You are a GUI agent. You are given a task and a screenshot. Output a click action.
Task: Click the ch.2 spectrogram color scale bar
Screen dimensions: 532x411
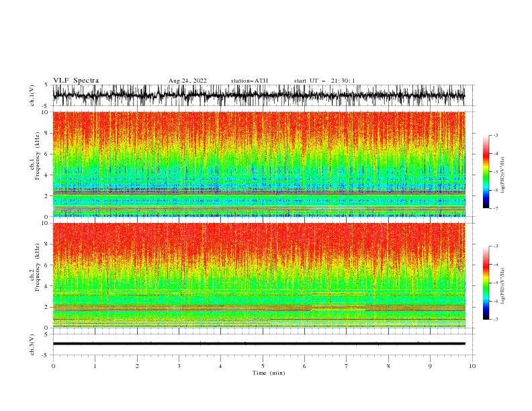tap(486, 283)
